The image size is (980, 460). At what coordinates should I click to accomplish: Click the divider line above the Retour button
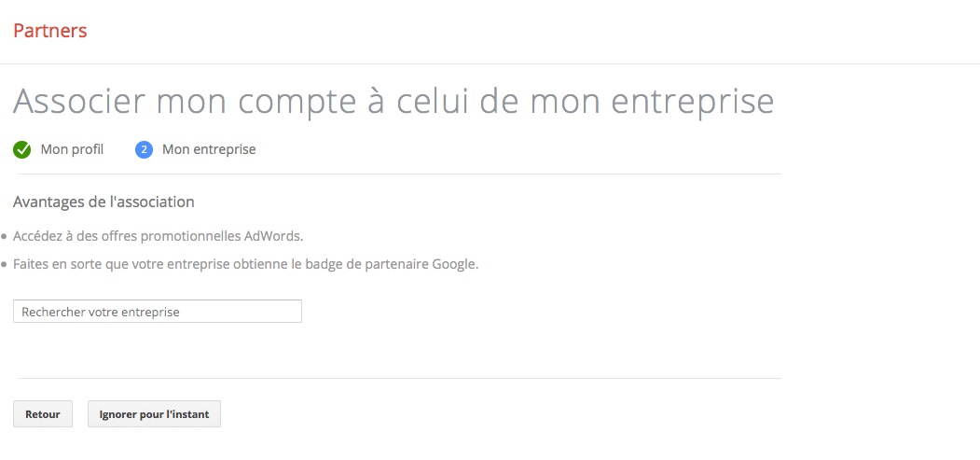(397, 378)
